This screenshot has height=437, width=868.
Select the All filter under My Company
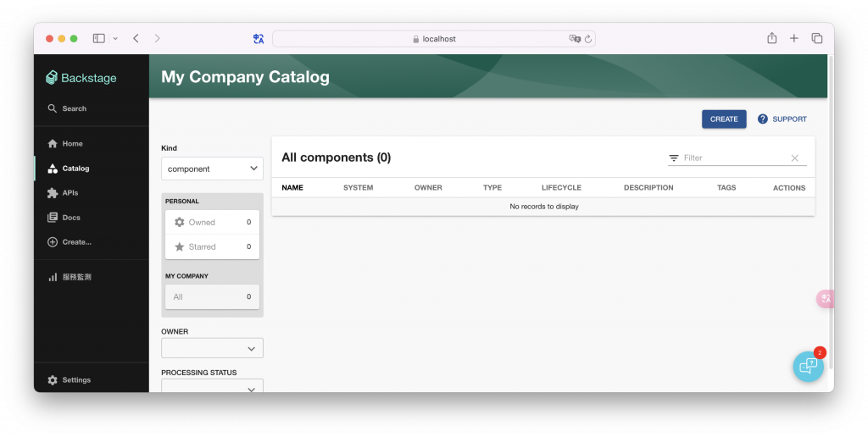212,297
